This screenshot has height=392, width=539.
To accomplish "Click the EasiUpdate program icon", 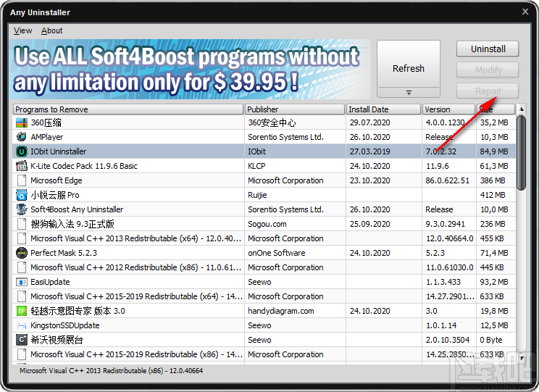I will click(22, 282).
